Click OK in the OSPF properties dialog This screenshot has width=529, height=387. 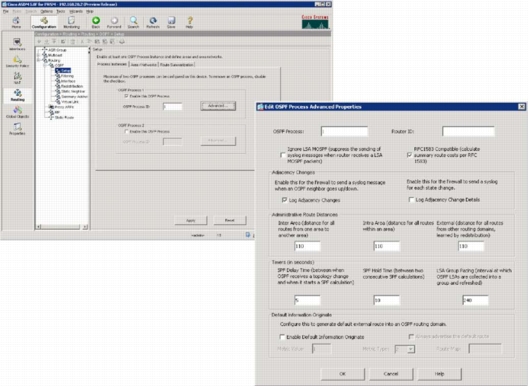tap(342, 374)
